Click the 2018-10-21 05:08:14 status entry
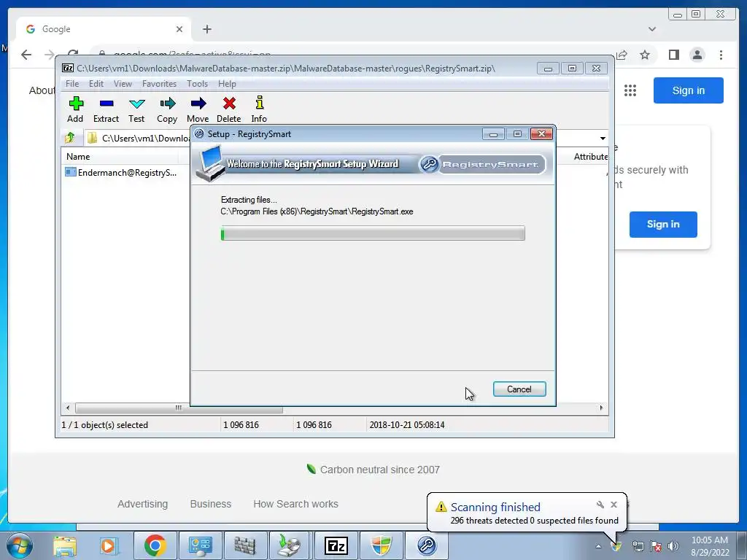The height and width of the screenshot is (560, 747). pos(407,425)
